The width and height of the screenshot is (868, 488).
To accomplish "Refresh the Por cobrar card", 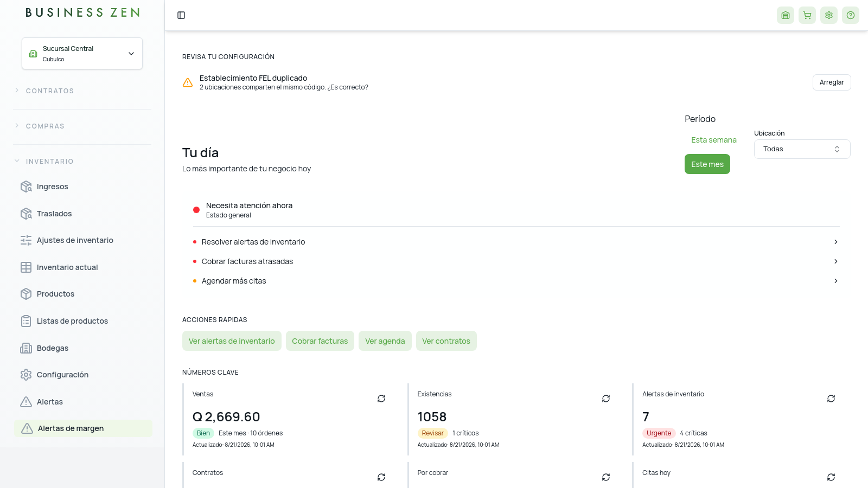I will pyautogui.click(x=606, y=477).
